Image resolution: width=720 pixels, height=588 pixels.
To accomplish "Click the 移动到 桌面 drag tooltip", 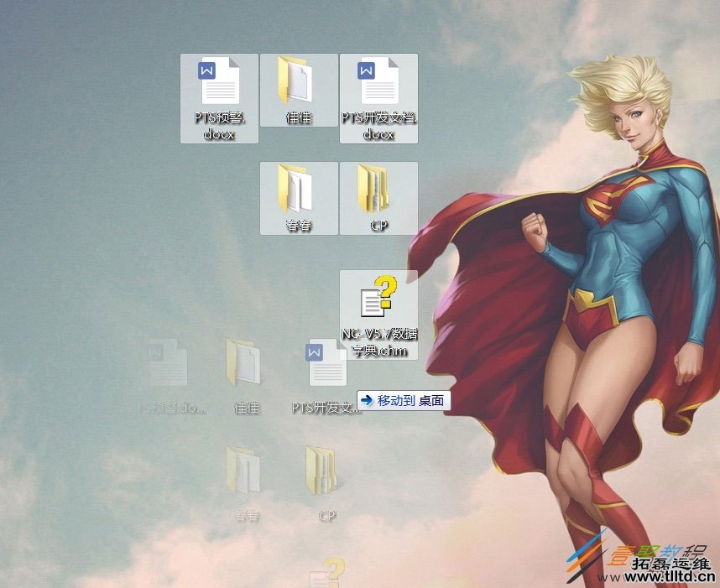I will [404, 401].
